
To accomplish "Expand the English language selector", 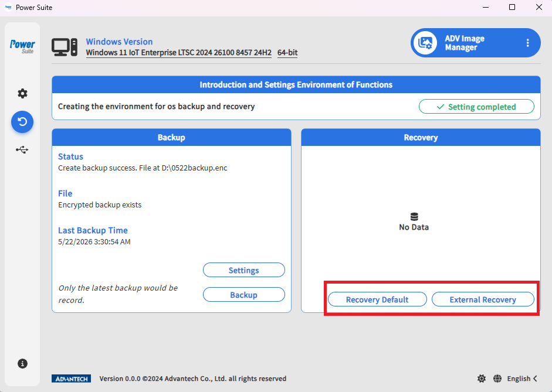I will pyautogui.click(x=522, y=379).
